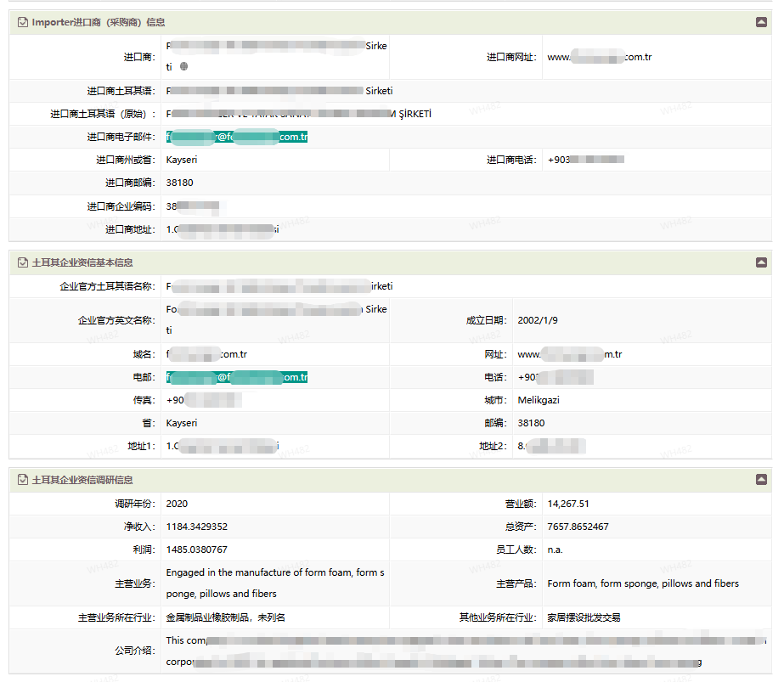Collapse the 土耳其企业资信调研信息 panel
The width and height of the screenshot is (784, 682).
click(761, 480)
